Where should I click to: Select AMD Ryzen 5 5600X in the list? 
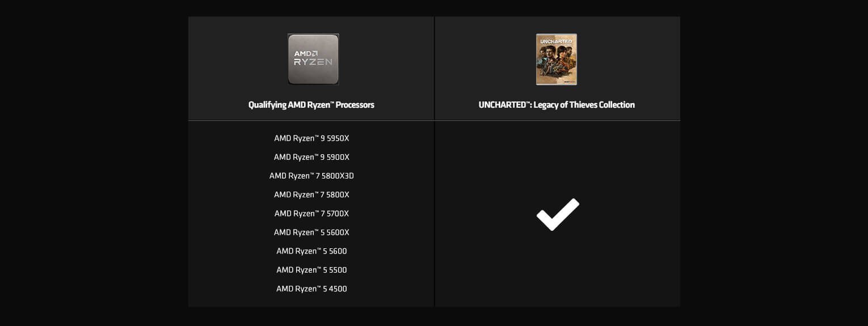311,232
